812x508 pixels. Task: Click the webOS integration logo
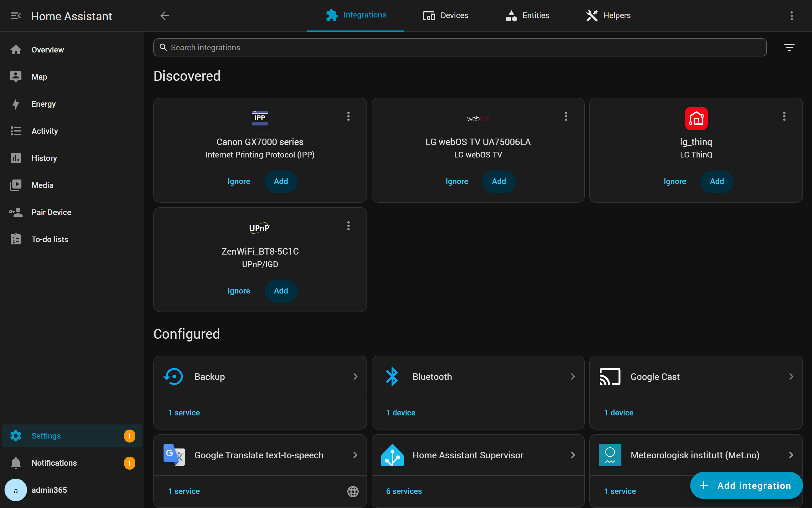(478, 119)
